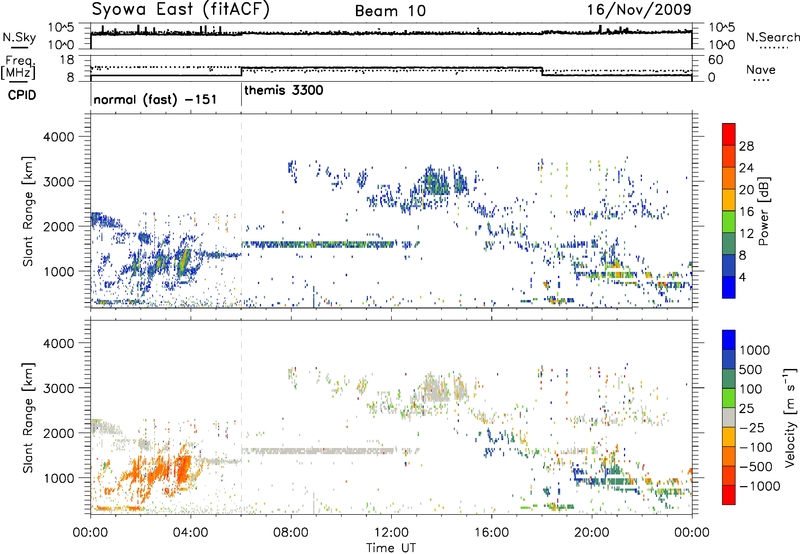This screenshot has height=554, width=800.
Task: Click the blue top of velocity colorbar
Action: coord(729,340)
